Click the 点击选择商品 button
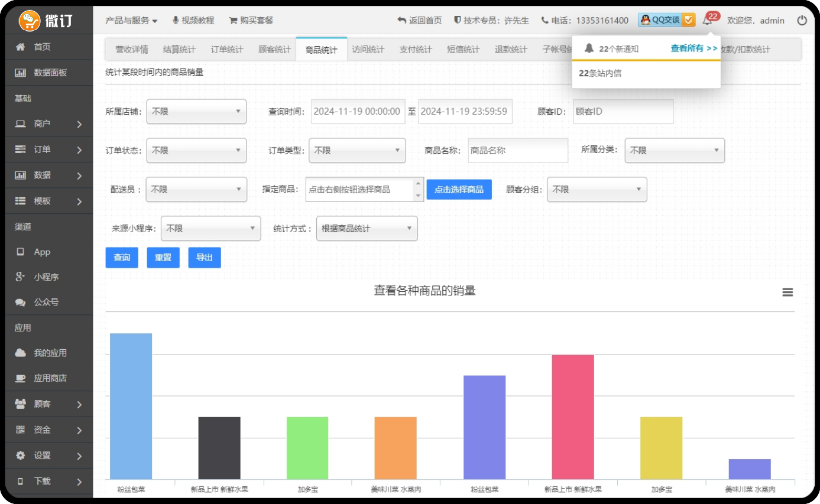820x504 pixels. point(459,190)
